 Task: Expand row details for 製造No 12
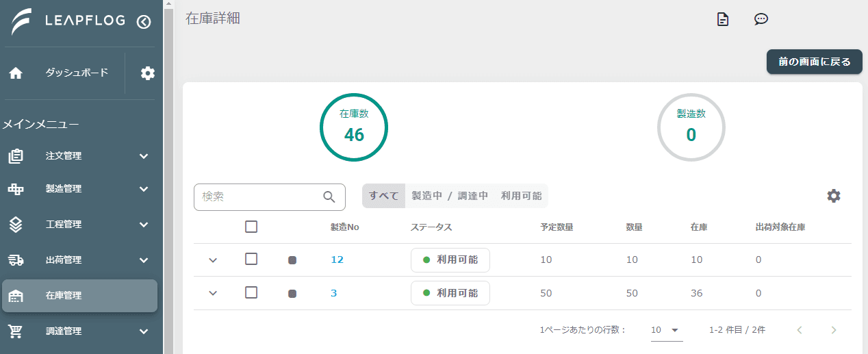click(x=213, y=260)
